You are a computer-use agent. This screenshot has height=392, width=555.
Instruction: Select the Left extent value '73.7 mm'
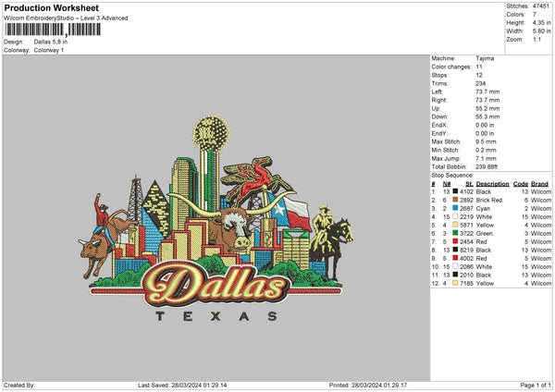point(487,92)
